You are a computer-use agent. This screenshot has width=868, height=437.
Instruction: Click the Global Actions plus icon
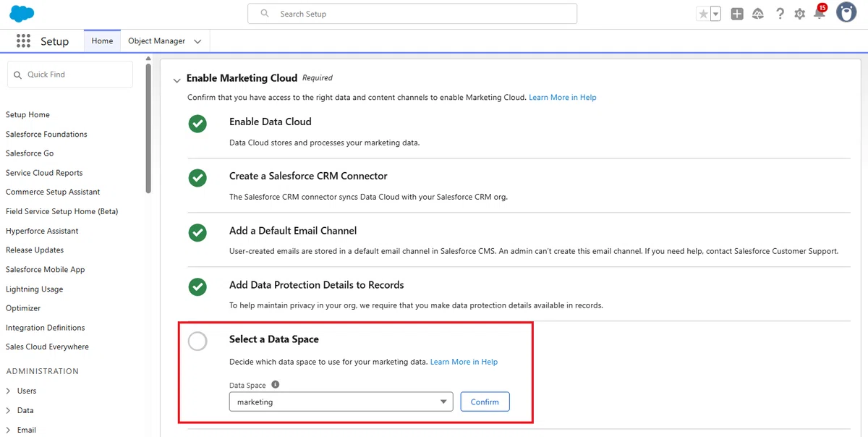pos(737,14)
